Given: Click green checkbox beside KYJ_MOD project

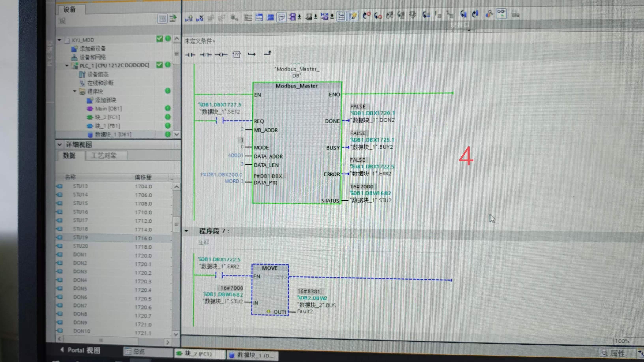Looking at the screenshot, I should tap(159, 39).
